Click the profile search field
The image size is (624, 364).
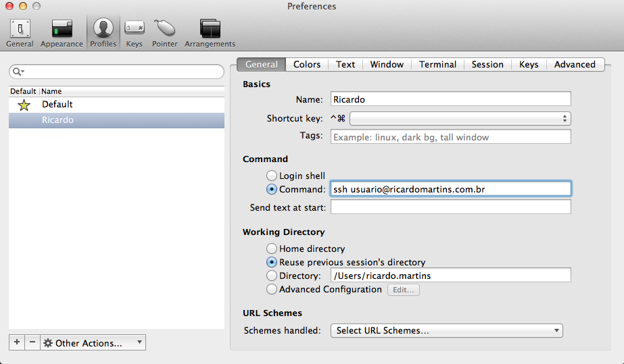coord(116,72)
